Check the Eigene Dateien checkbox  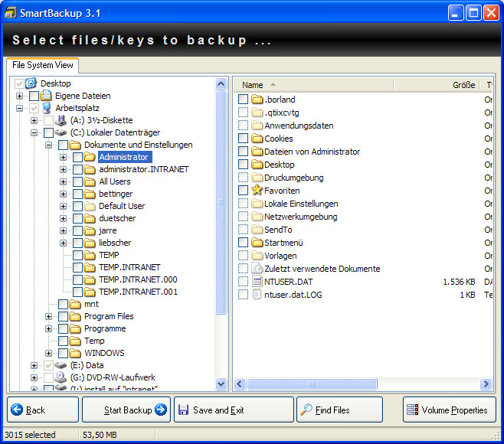click(34, 96)
